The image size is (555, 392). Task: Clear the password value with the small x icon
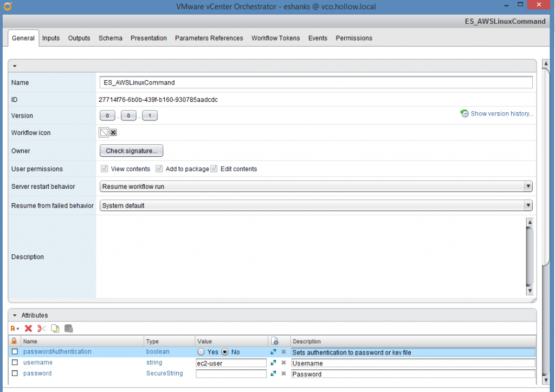coord(283,373)
